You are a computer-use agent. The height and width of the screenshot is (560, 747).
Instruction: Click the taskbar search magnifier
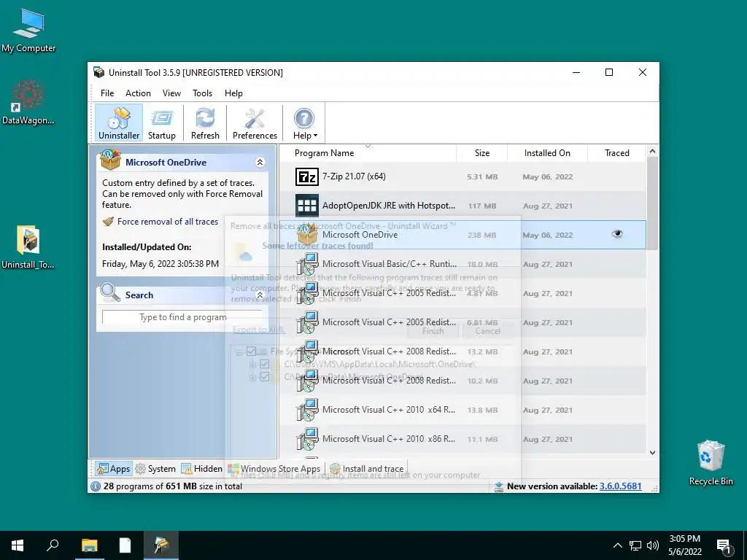coord(53,545)
